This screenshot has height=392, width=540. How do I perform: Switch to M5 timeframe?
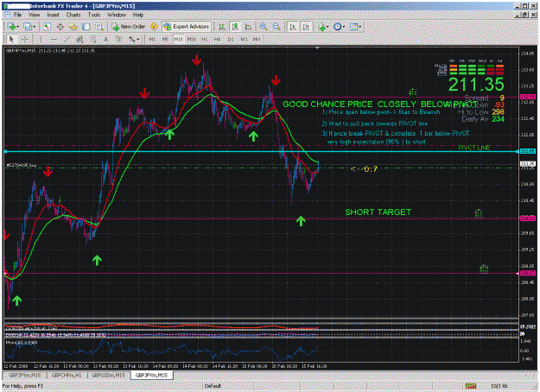pyautogui.click(x=165, y=39)
